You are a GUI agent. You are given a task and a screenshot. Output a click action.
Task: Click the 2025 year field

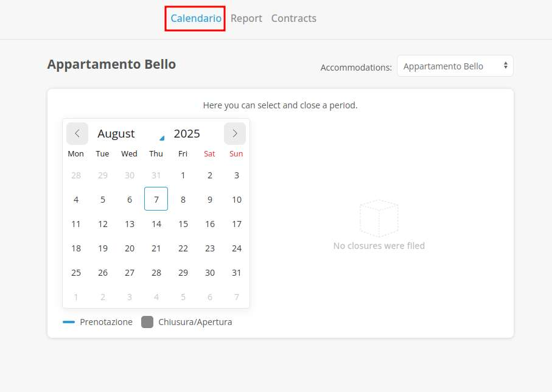[187, 134]
